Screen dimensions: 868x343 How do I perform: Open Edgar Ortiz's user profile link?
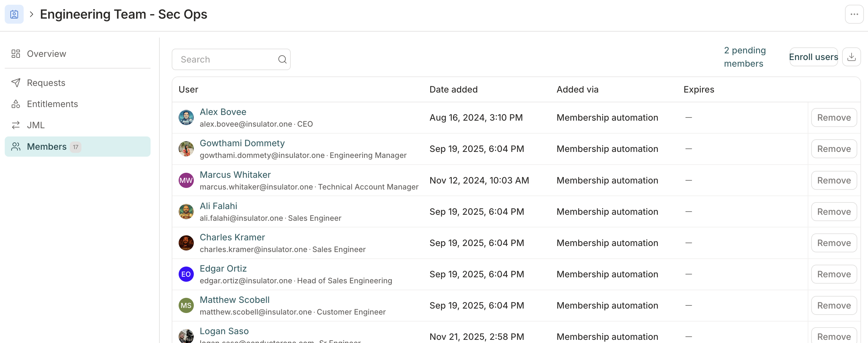click(x=223, y=268)
